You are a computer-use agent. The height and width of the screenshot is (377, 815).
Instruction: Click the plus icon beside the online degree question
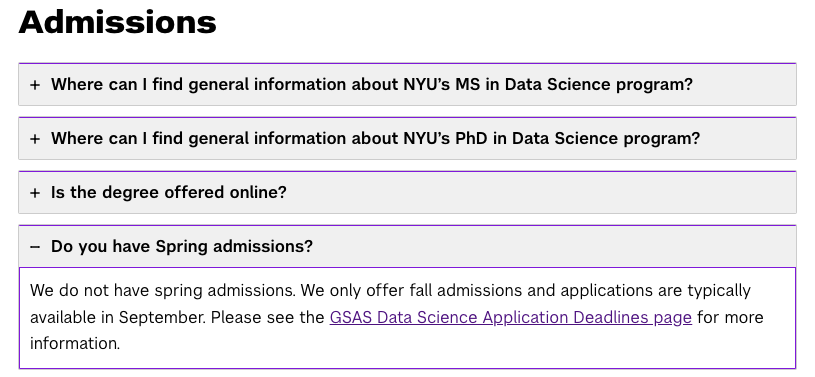35,193
